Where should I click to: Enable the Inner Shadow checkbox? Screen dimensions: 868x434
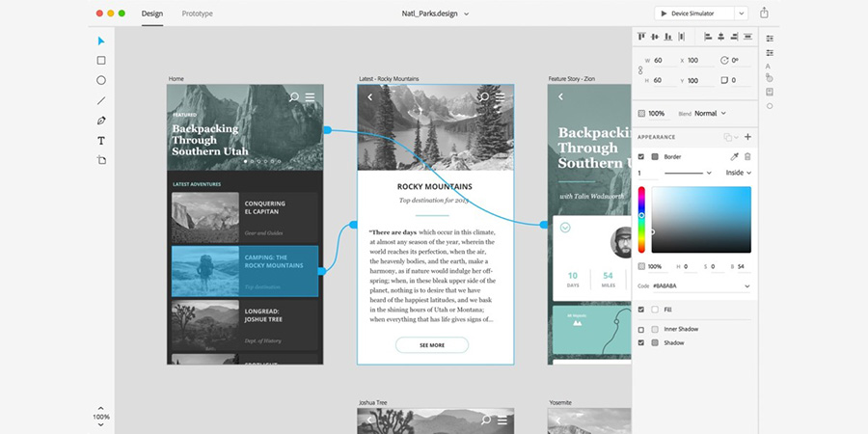pyautogui.click(x=641, y=329)
